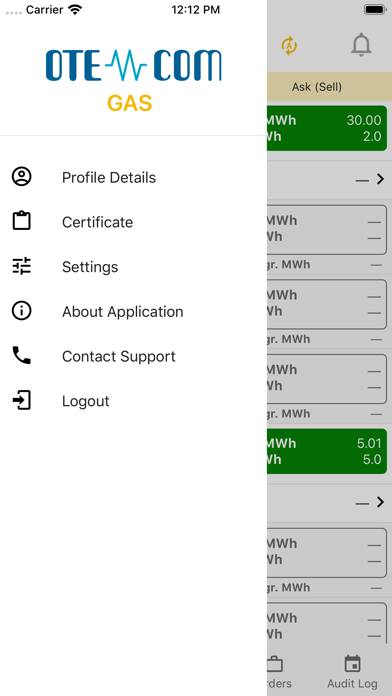This screenshot has width=392, height=696.
Task: Tap the Profile Details person icon
Action: pos(21,177)
